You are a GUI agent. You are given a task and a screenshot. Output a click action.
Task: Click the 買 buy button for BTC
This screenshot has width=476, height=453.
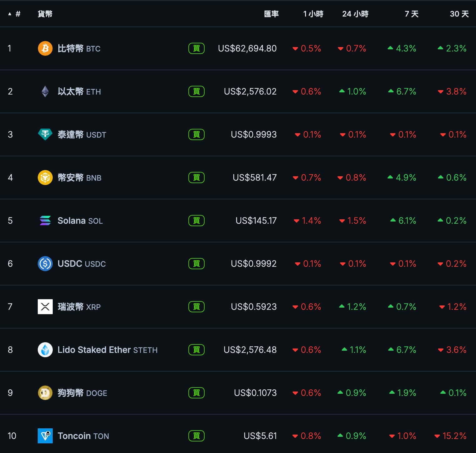197,48
